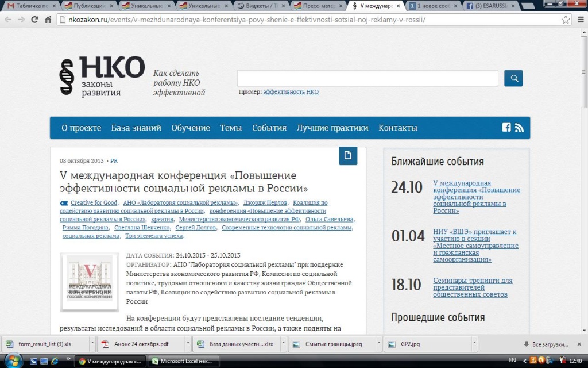This screenshot has width=588, height=368.
Task: Open the Лучшие практики menu item
Action: coord(332,128)
